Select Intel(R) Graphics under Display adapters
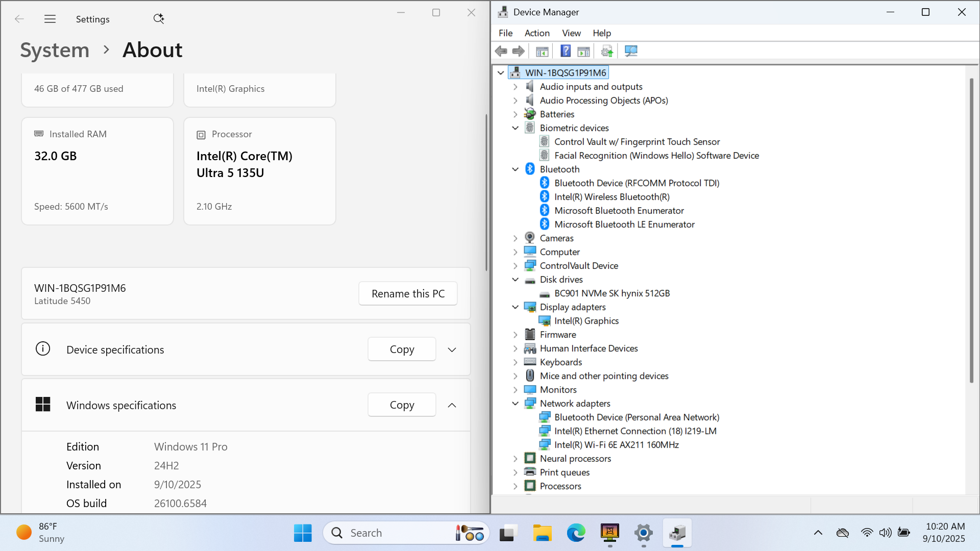This screenshot has width=980, height=551. click(586, 321)
